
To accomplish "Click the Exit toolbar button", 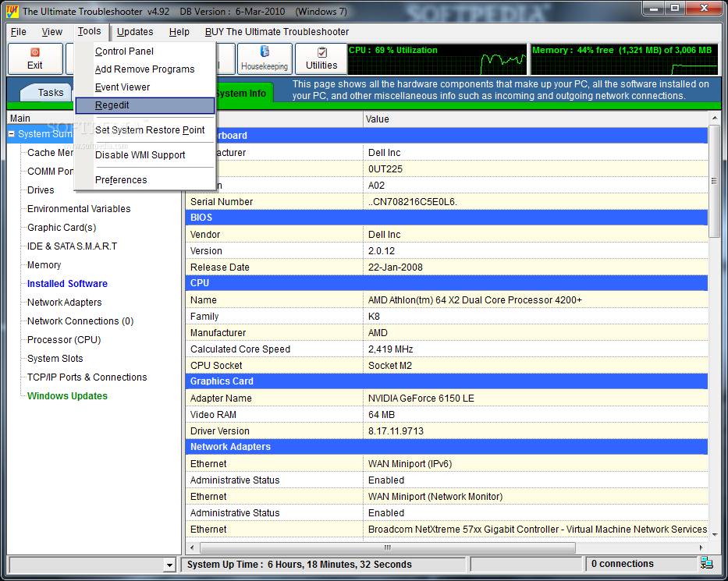I will [x=35, y=59].
